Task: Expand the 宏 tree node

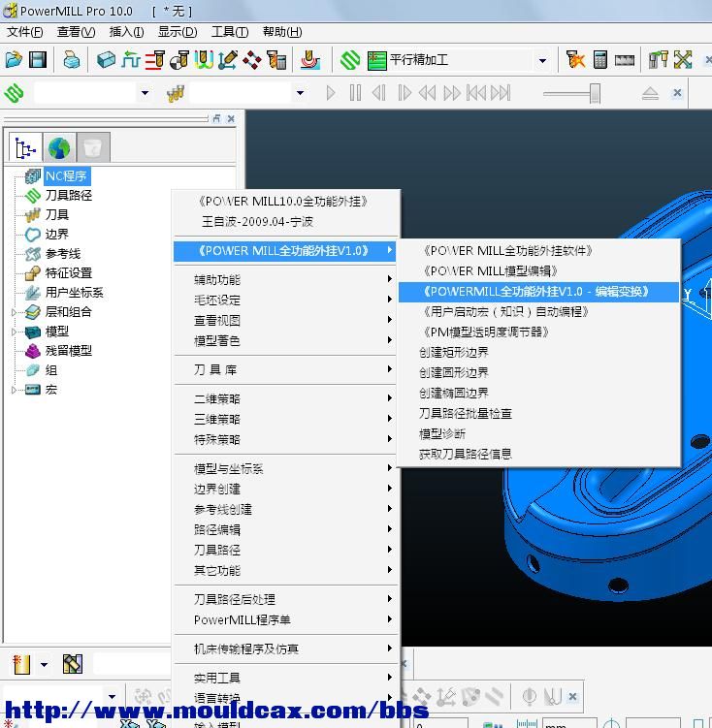Action: tap(14, 390)
